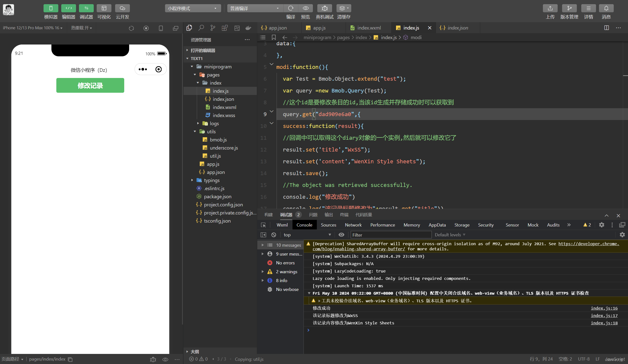This screenshot has width=628, height=364.
Task: Toggle the 模拟器 simulator panel button
Action: 51,8
